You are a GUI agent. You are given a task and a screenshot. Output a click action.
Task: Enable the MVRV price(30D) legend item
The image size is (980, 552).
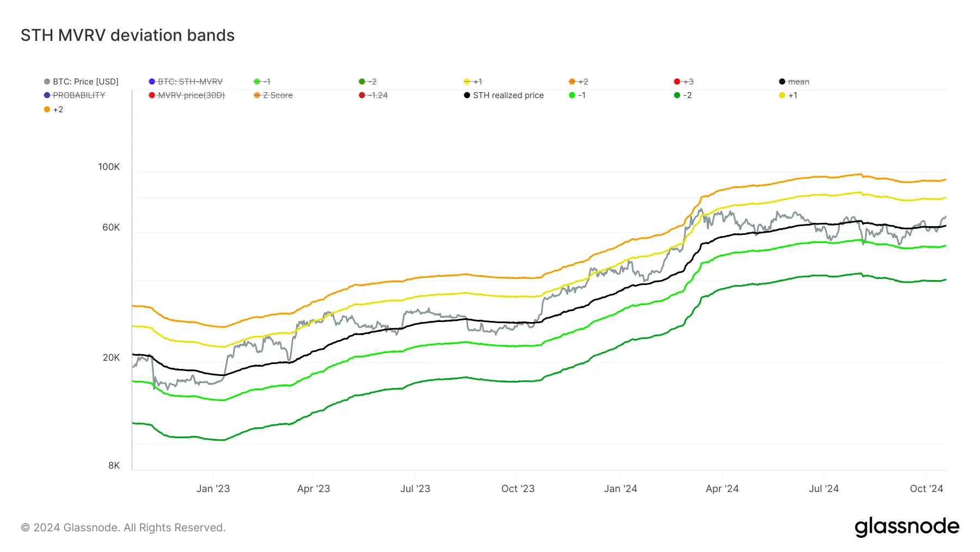pyautogui.click(x=187, y=95)
